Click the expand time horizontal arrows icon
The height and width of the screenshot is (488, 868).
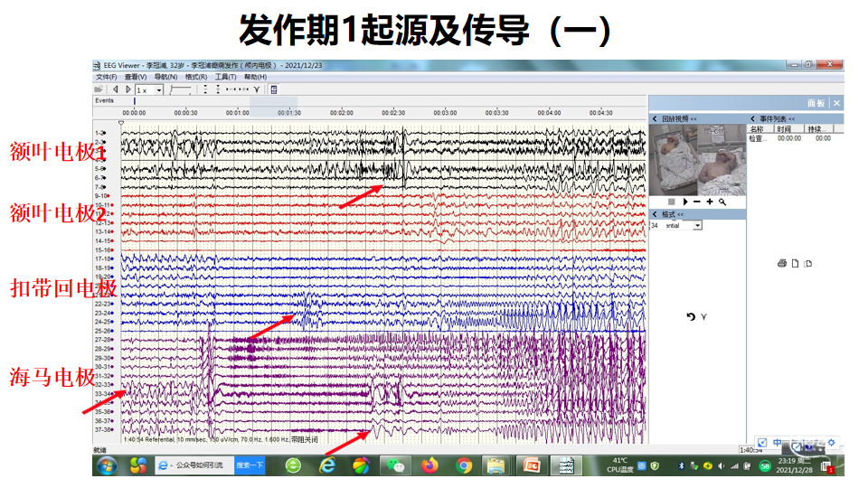click(x=243, y=89)
